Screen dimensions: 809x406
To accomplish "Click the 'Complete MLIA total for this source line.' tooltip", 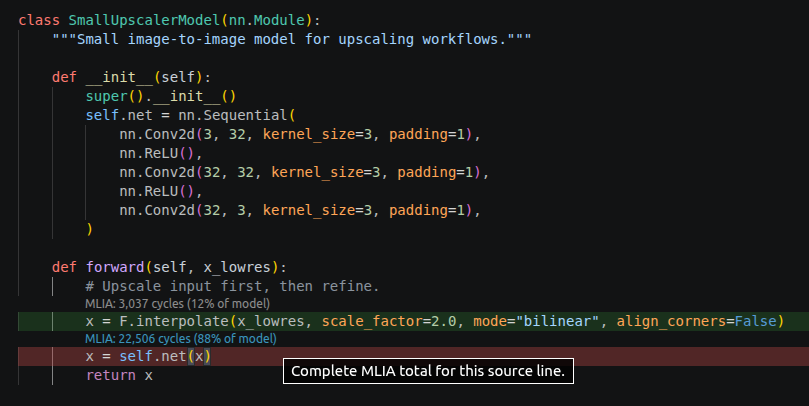I will point(428,371).
